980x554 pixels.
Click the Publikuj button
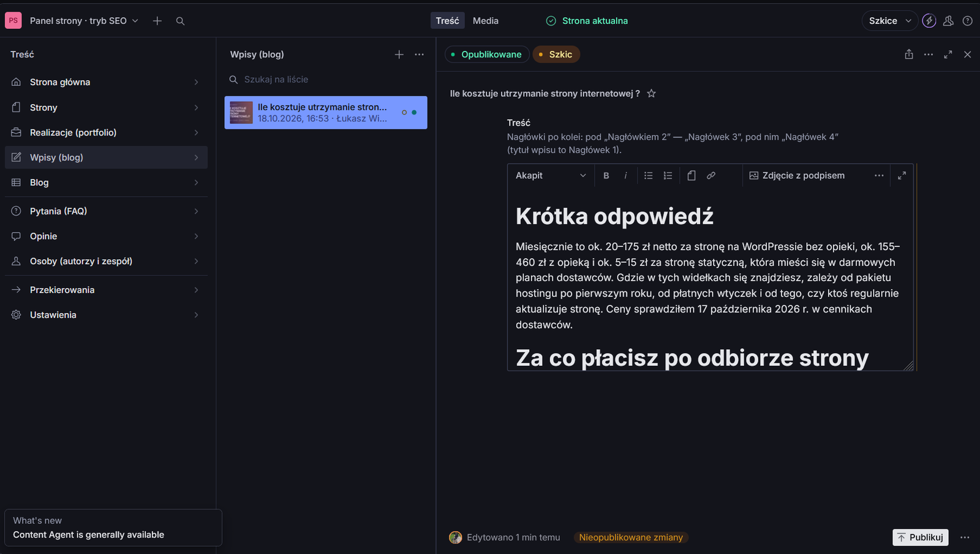click(921, 537)
